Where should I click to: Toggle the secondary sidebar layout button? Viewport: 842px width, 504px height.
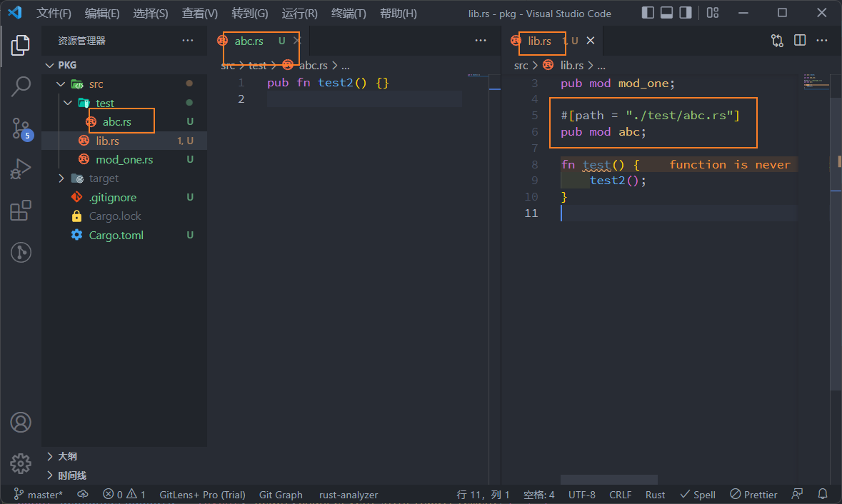coord(686,13)
